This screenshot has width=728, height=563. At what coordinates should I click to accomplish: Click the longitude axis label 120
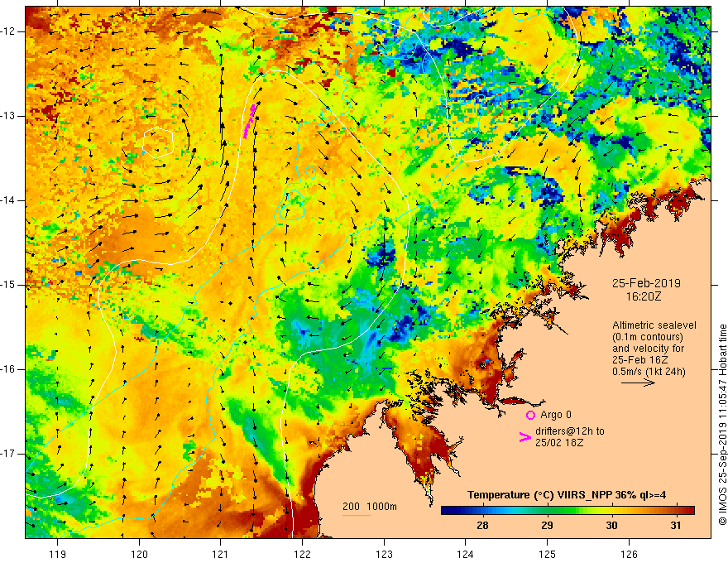coord(139,554)
